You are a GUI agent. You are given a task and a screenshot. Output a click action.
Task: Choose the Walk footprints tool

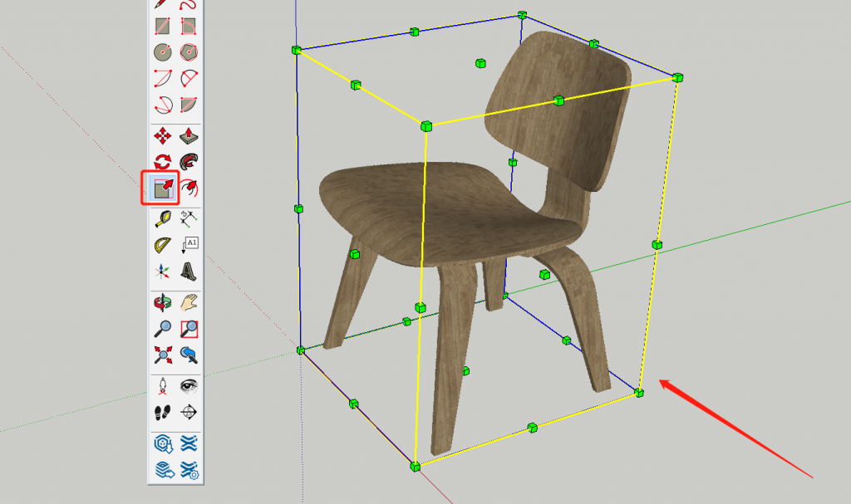(x=162, y=413)
